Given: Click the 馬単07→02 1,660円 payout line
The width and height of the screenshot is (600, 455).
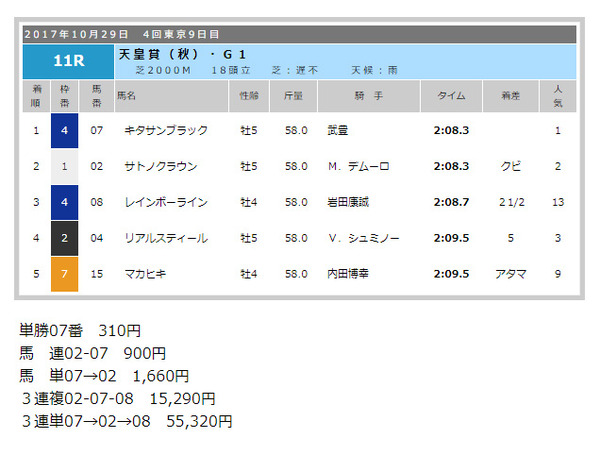Looking at the screenshot, I should [104, 376].
